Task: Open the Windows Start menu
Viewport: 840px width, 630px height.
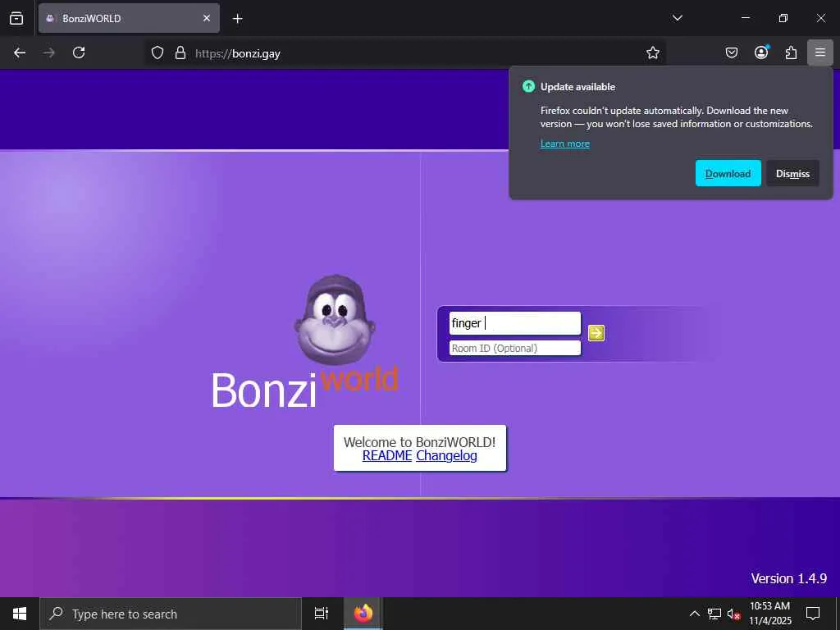Action: pos(20,614)
